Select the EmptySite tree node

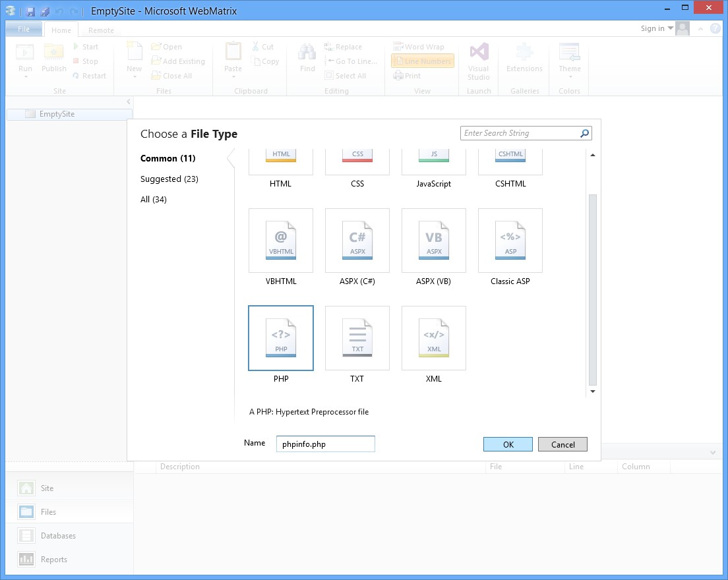(x=70, y=114)
